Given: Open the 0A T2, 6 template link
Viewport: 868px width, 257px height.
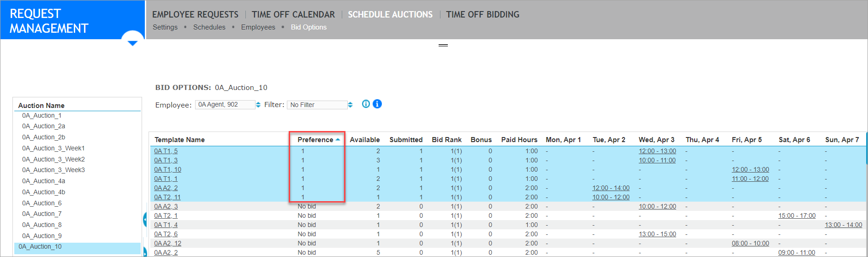Looking at the screenshot, I should [x=166, y=234].
